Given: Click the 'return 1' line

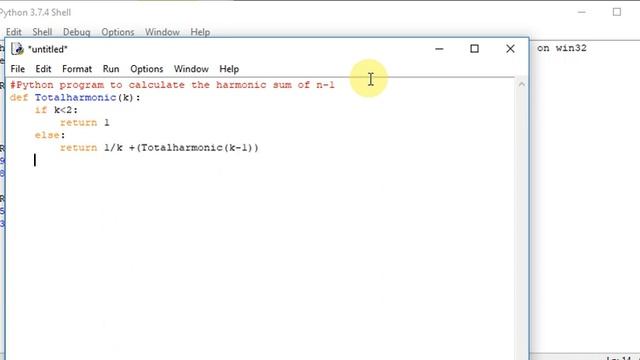Looking at the screenshot, I should [x=85, y=123].
